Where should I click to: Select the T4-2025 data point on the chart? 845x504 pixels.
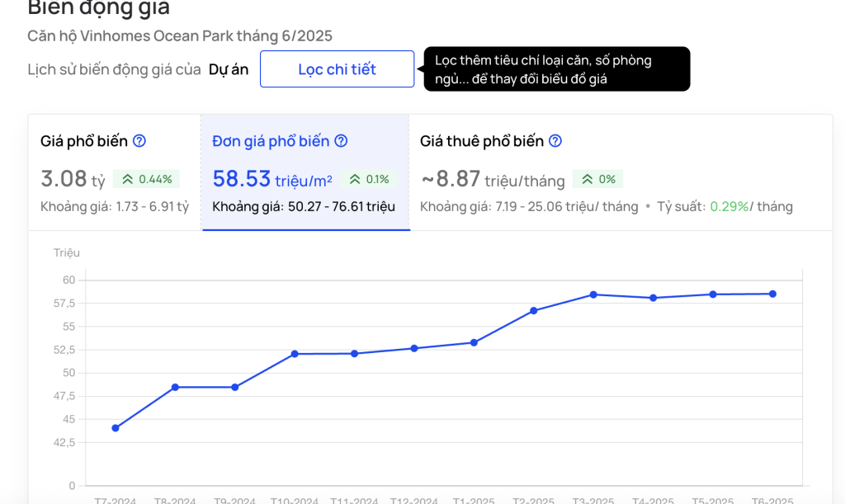(x=654, y=298)
